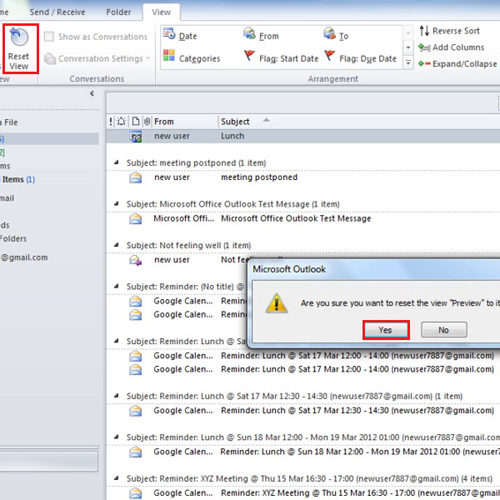Open the Microsoft Office Outlook Test Message email
Image resolution: width=500 pixels, height=500 pixels.
(x=303, y=219)
